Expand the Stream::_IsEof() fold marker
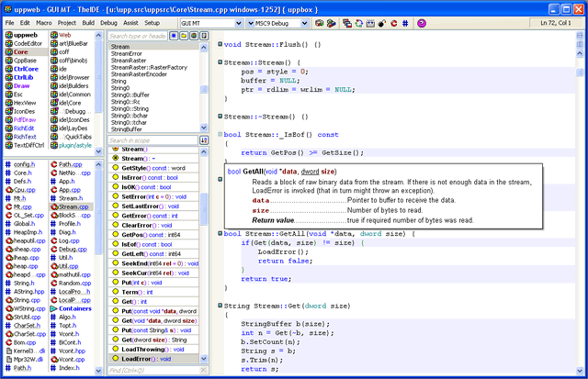This screenshot has height=379, width=588. (220, 134)
